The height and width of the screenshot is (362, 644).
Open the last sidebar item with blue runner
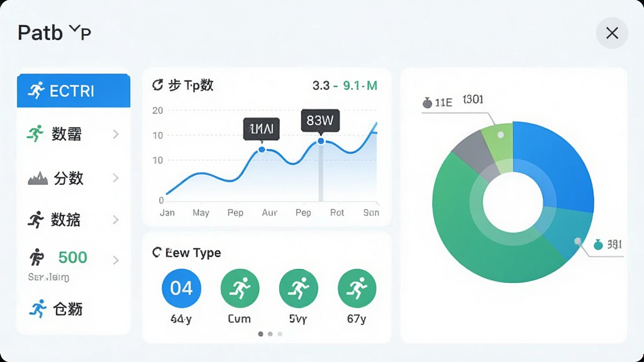74,309
